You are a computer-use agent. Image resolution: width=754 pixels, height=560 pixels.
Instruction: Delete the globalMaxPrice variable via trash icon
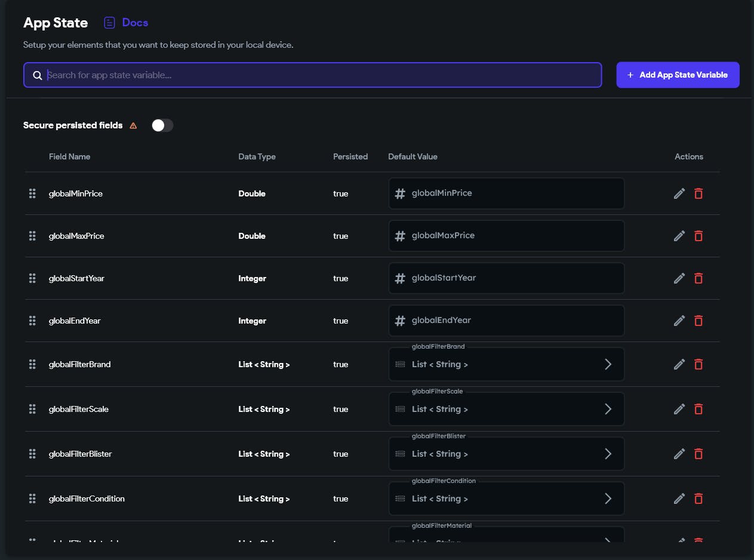698,236
